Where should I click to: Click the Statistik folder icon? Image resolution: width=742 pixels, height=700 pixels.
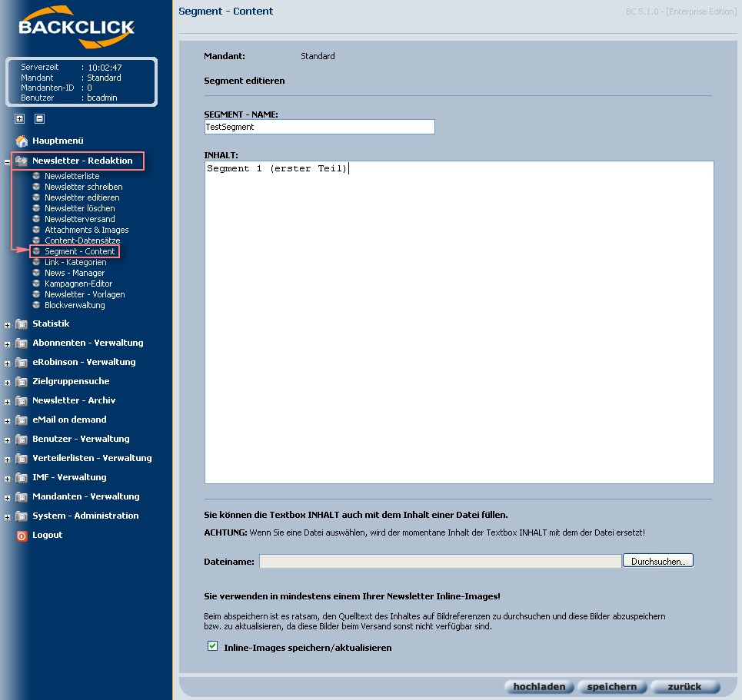22,324
